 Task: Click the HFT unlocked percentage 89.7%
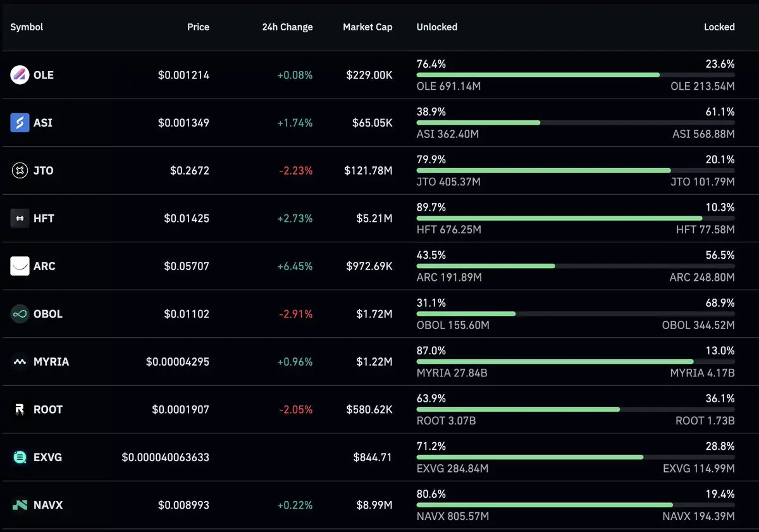[431, 207]
